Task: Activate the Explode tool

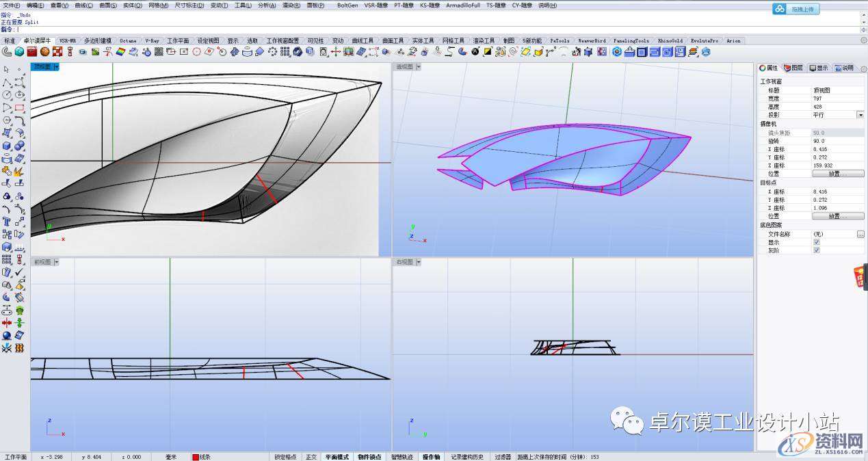Action: pos(20,171)
